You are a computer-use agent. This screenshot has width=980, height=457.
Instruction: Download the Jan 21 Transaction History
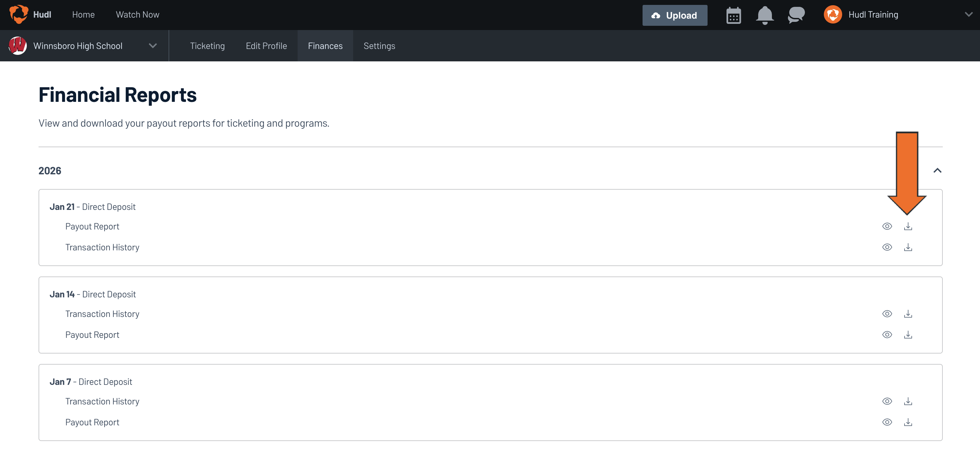[x=908, y=247]
